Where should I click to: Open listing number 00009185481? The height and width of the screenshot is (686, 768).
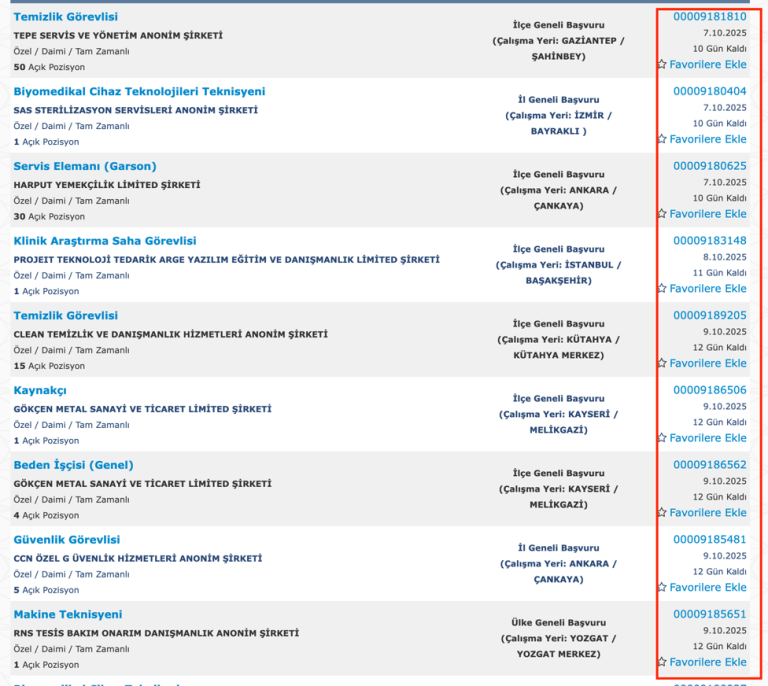click(x=710, y=539)
